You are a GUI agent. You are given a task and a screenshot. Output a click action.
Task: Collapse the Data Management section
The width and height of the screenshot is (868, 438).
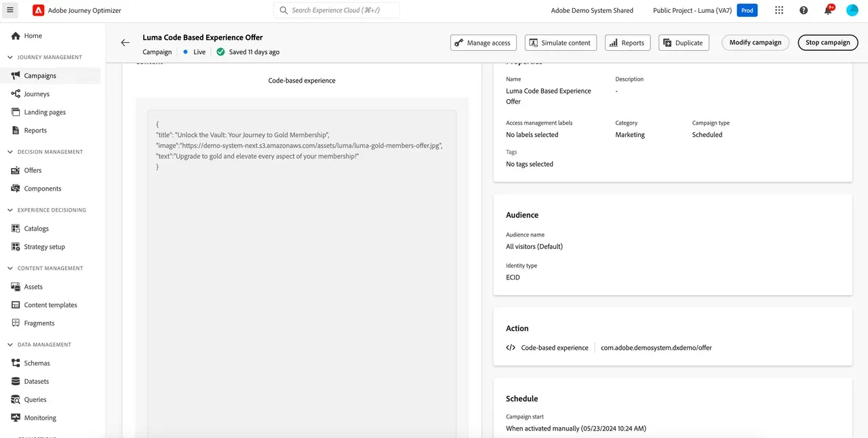(x=10, y=345)
